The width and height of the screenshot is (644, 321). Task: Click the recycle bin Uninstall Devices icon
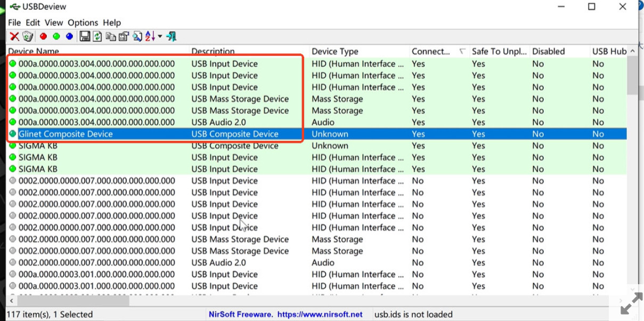[28, 36]
